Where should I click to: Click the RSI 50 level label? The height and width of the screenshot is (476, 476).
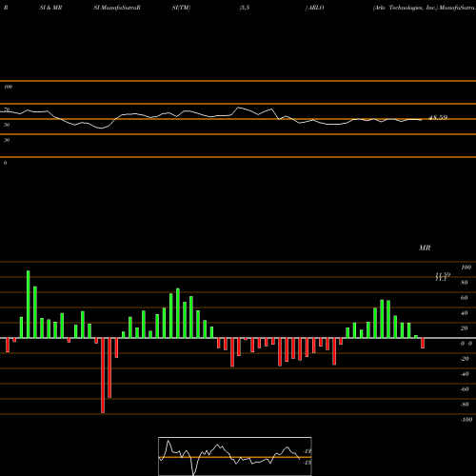[x=7, y=125]
